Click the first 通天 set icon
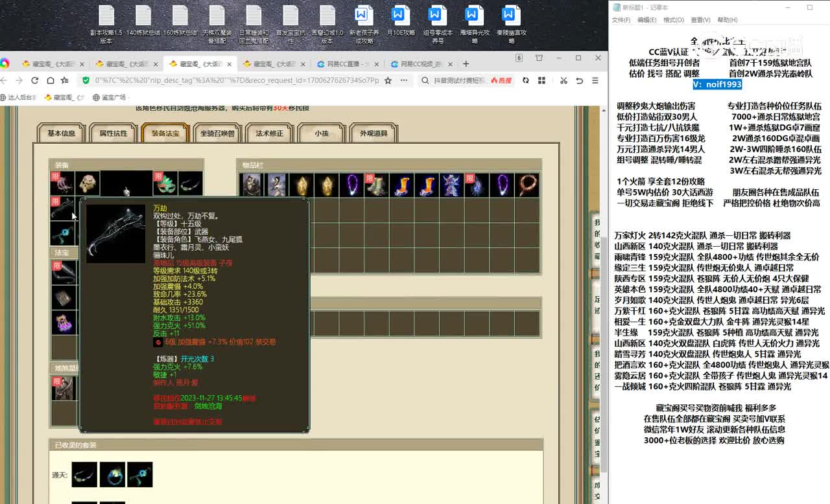This screenshot has width=830, height=504. tap(84, 475)
